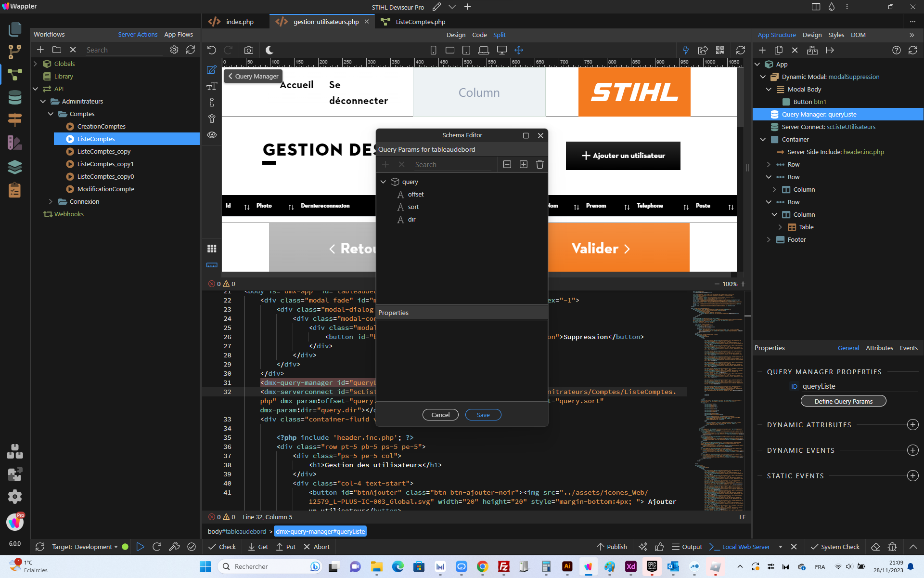This screenshot has height=578, width=924.
Task: Focus the Schema Editor search field
Action: click(x=454, y=164)
